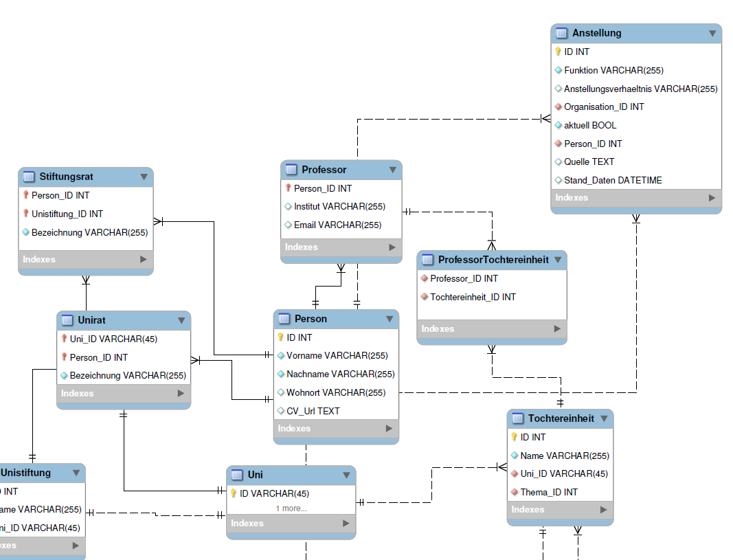Click the Uni table icon

point(238,475)
